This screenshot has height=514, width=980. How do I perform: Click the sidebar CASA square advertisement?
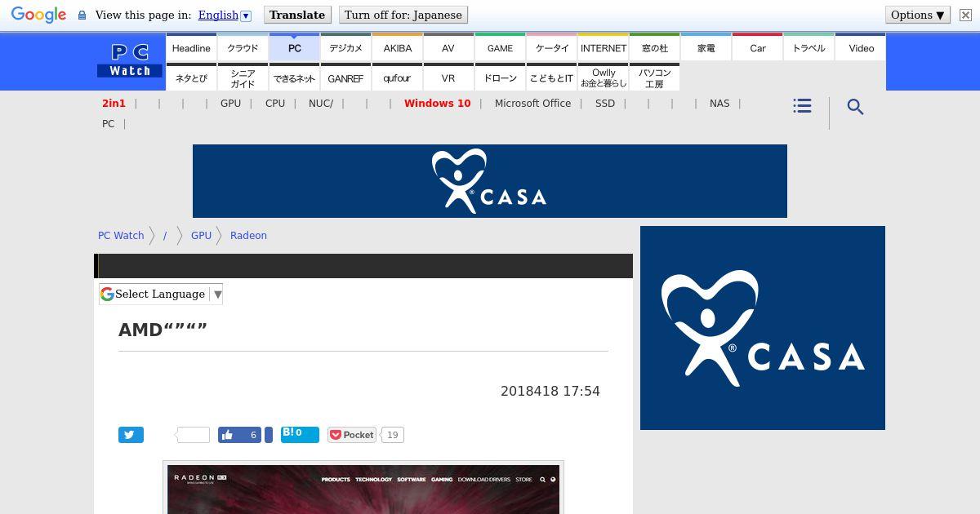pos(763,328)
